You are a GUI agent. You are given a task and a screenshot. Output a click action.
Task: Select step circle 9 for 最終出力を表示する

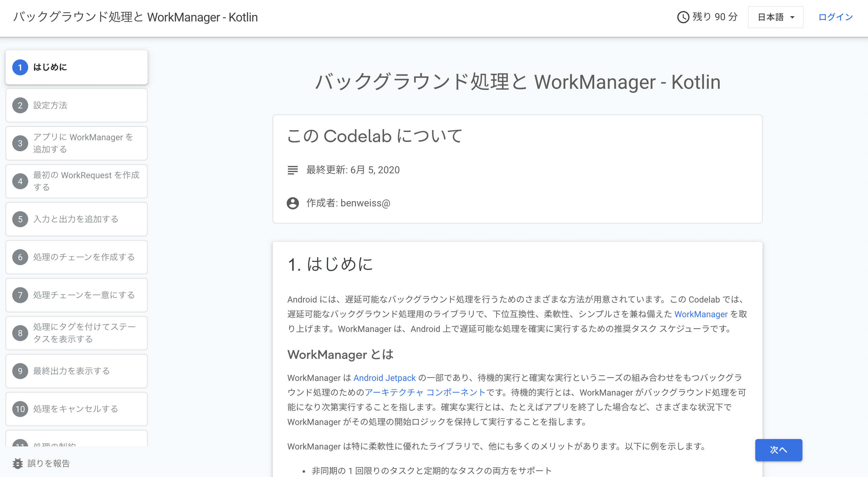(21, 371)
